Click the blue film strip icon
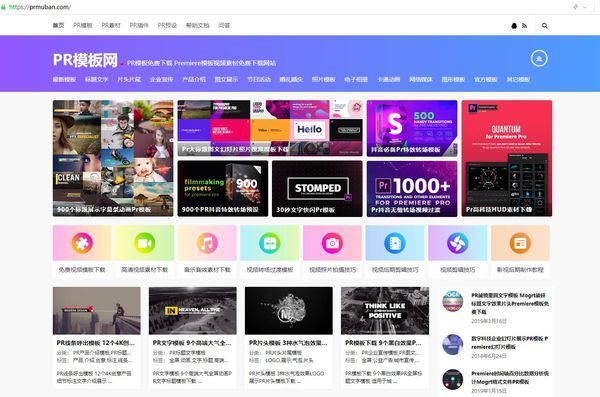 click(x=395, y=243)
